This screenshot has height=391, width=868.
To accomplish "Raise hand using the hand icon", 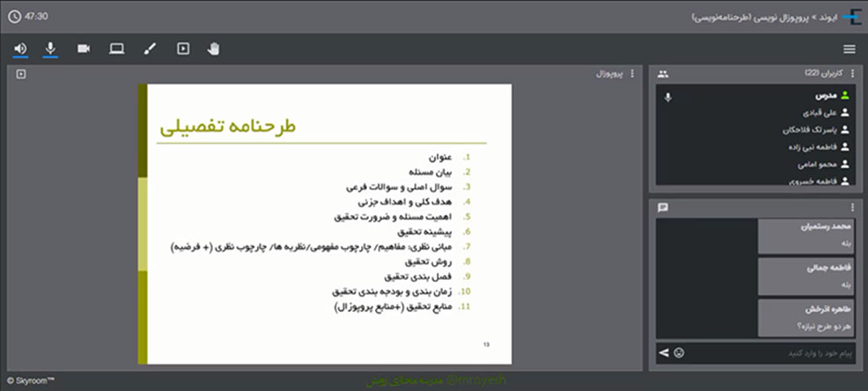I will pyautogui.click(x=214, y=49).
